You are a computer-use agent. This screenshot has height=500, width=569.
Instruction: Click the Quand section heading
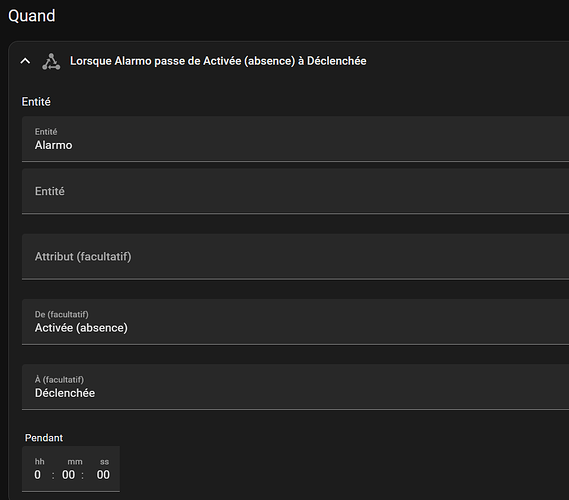(x=32, y=16)
